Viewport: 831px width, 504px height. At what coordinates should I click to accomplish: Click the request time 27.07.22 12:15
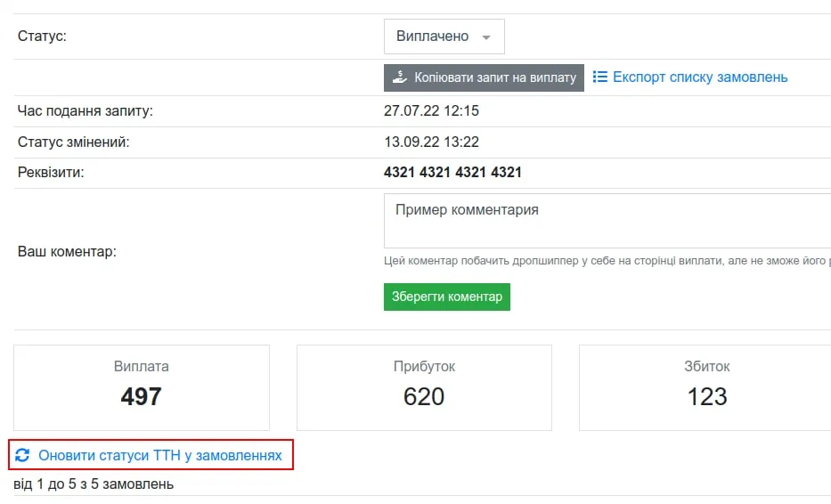coord(431,110)
